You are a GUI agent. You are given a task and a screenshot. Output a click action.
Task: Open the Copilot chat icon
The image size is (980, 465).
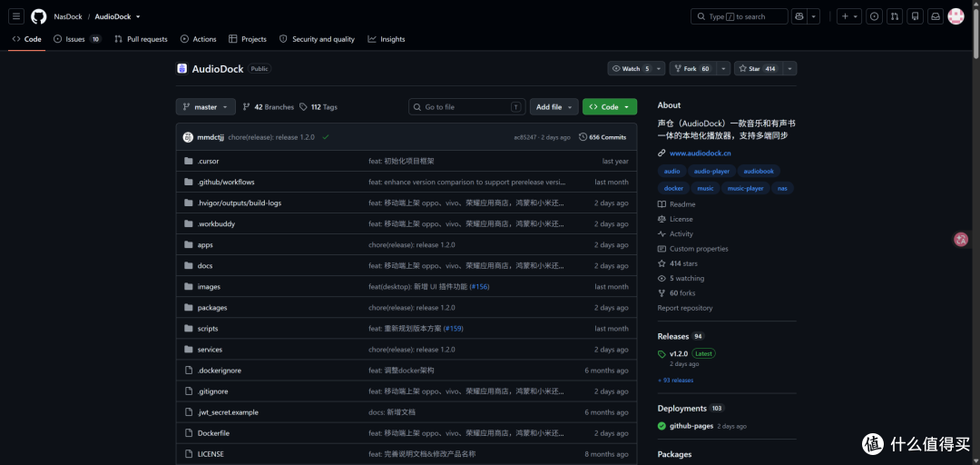799,16
